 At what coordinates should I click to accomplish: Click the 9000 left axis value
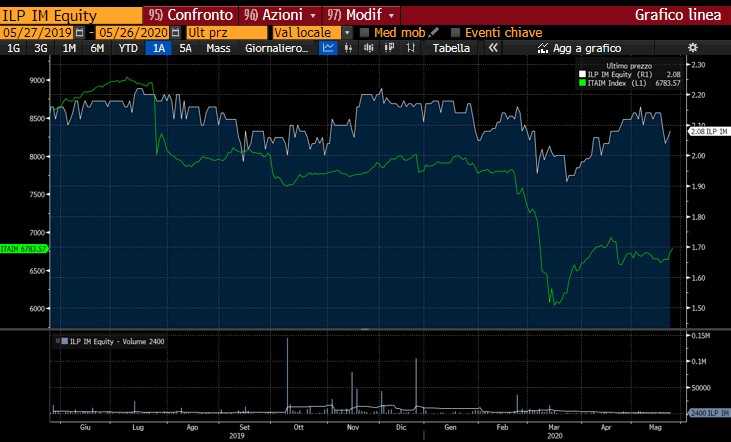click(37, 80)
